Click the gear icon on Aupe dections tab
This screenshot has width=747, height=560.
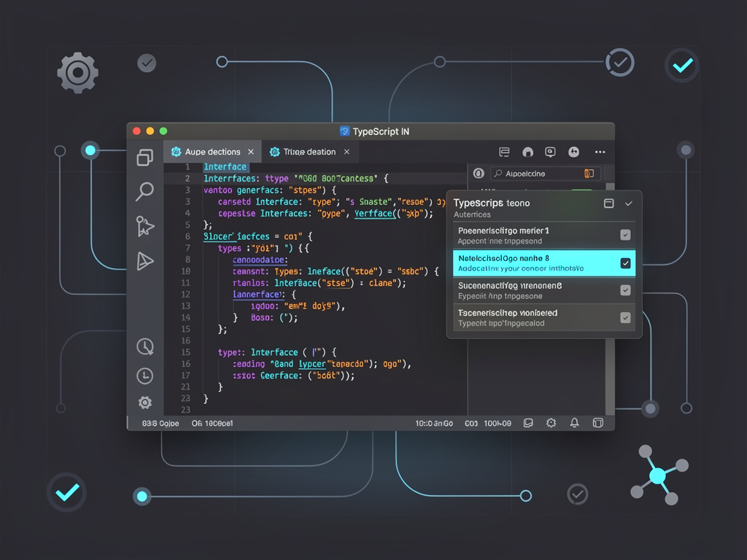[x=177, y=152]
